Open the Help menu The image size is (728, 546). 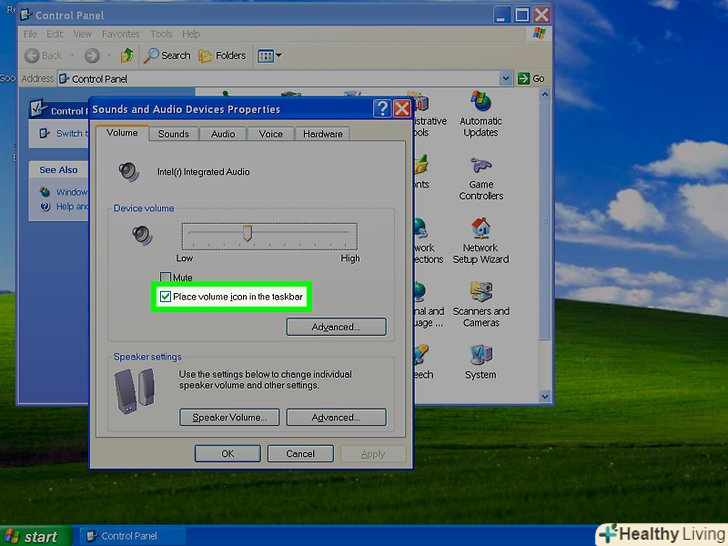pos(191,34)
